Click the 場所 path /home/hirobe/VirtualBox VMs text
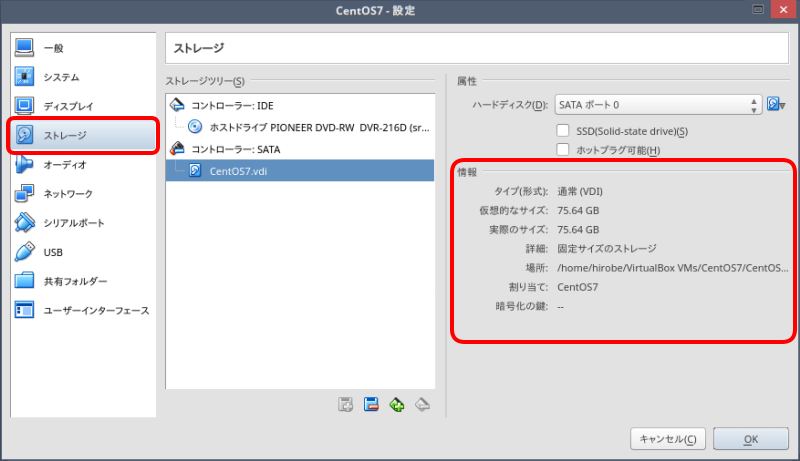 pyautogui.click(x=672, y=268)
